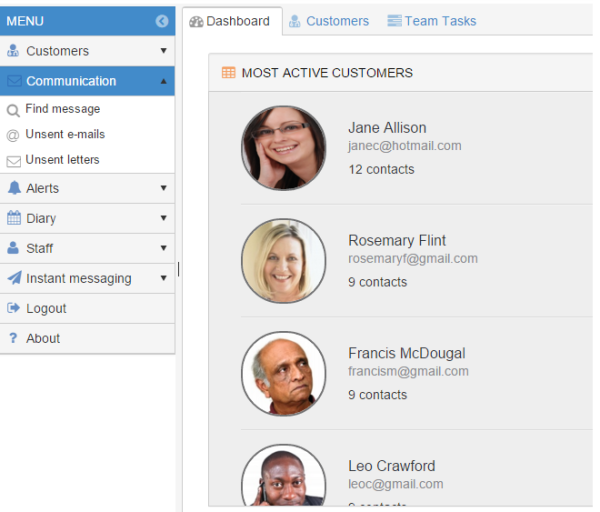Click the Diary calendar icon
600x512 pixels.
point(14,218)
